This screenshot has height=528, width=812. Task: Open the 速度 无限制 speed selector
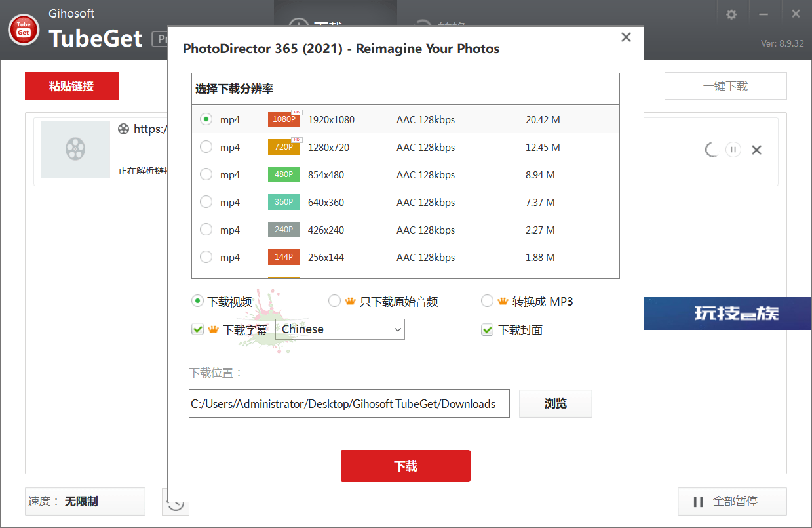(85, 502)
